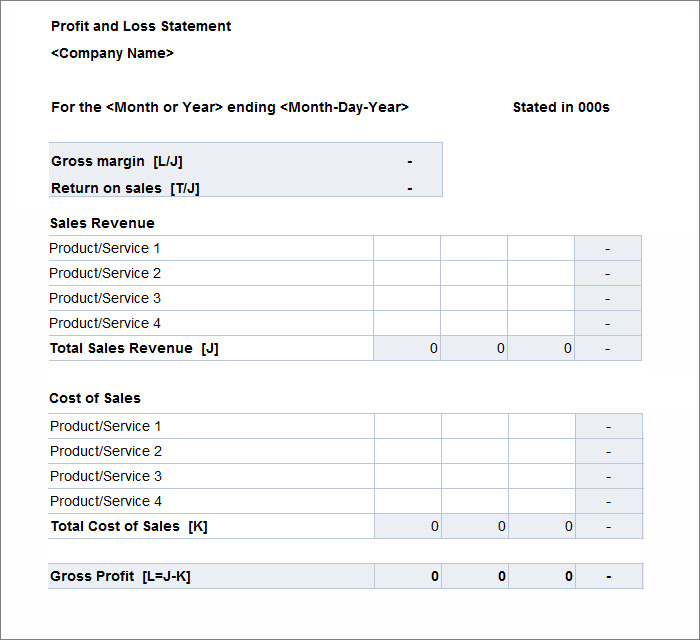Click the Profit and Loss Statement title
Screen dimensions: 700x640
click(x=141, y=26)
